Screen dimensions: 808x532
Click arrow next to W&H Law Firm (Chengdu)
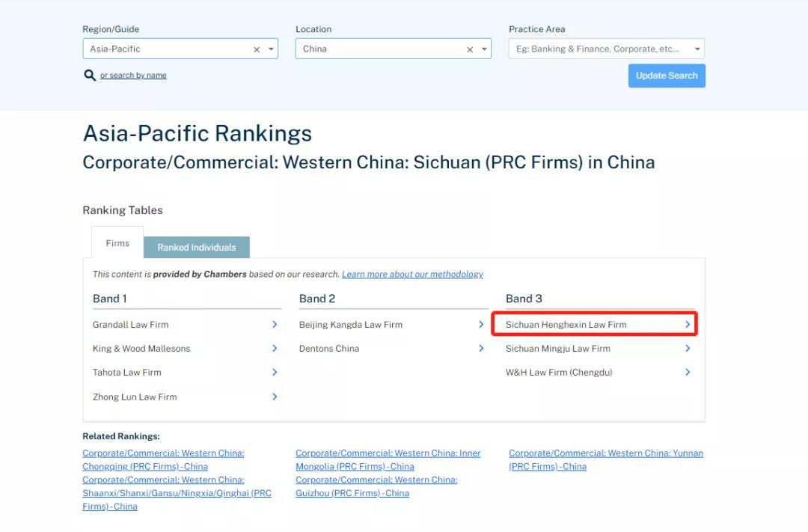pyautogui.click(x=688, y=373)
